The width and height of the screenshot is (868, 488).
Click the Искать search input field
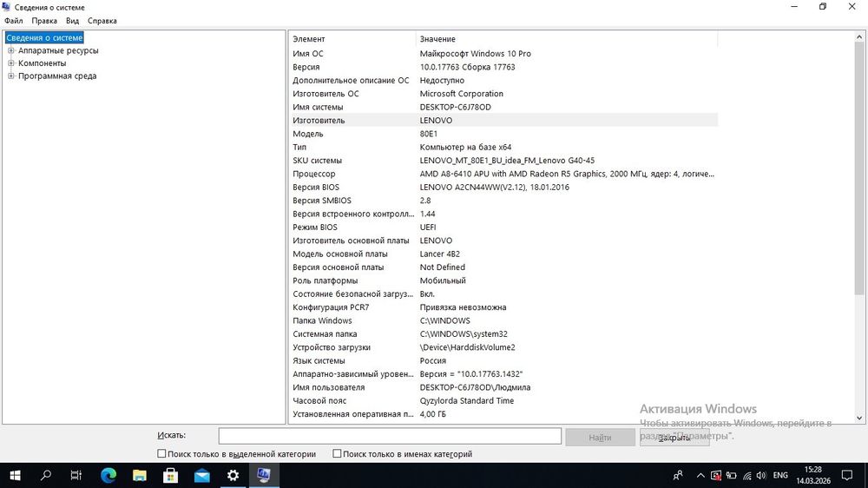390,436
